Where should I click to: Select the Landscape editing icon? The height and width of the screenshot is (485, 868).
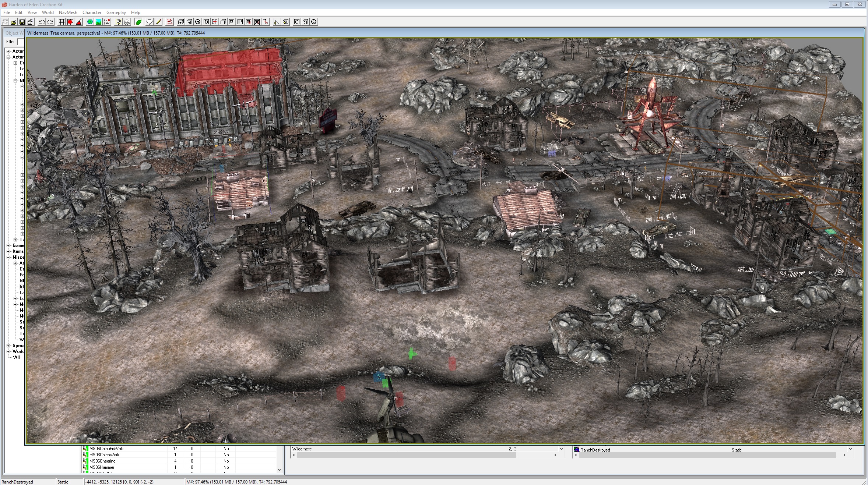[98, 22]
